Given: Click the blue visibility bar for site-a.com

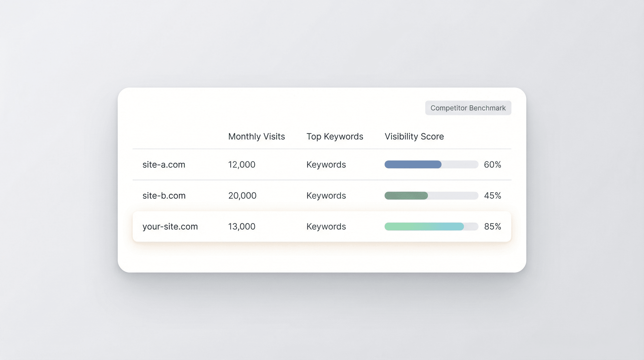Looking at the screenshot, I should (x=413, y=165).
